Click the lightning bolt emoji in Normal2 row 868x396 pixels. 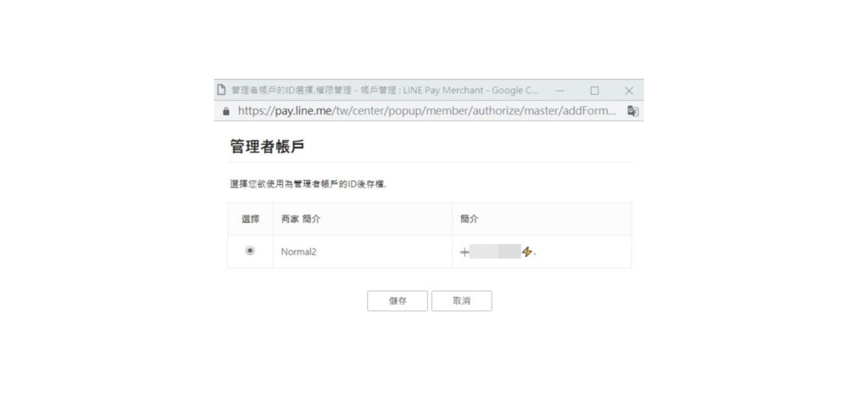click(x=526, y=252)
